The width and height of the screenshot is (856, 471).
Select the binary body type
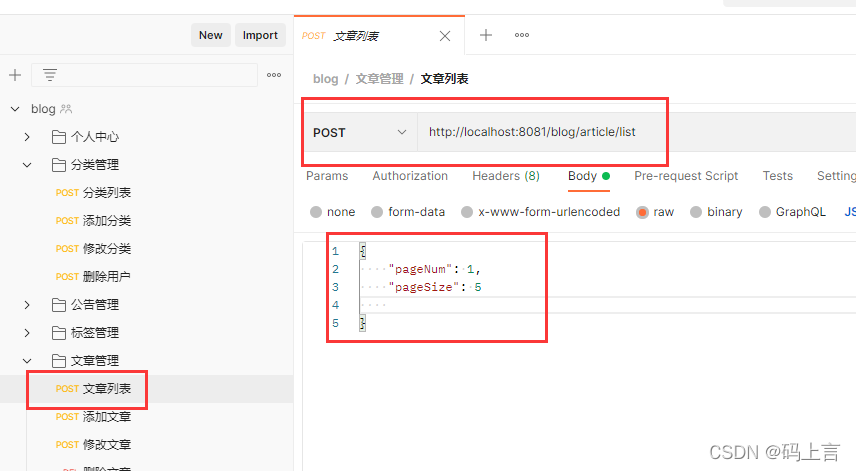pos(696,212)
